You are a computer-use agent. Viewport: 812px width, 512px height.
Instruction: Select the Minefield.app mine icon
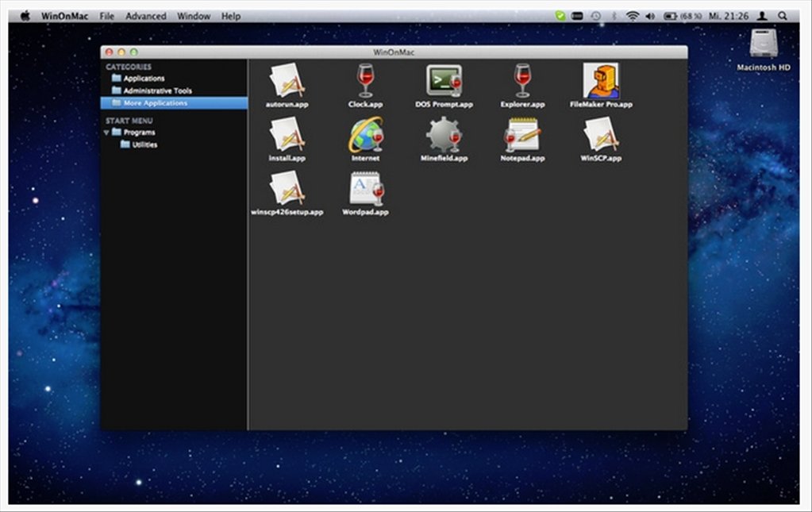pyautogui.click(x=444, y=135)
